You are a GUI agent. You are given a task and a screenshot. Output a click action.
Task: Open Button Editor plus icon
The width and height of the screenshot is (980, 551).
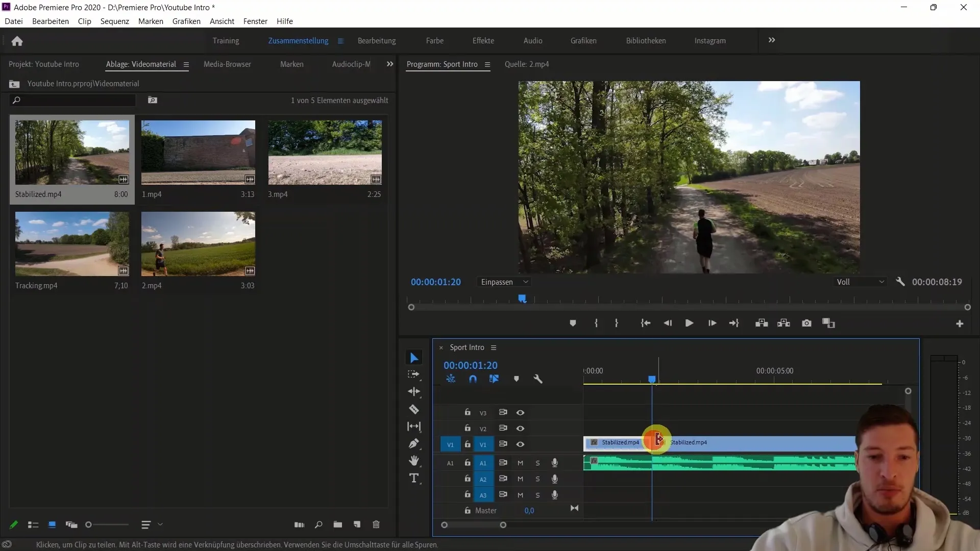pyautogui.click(x=960, y=324)
